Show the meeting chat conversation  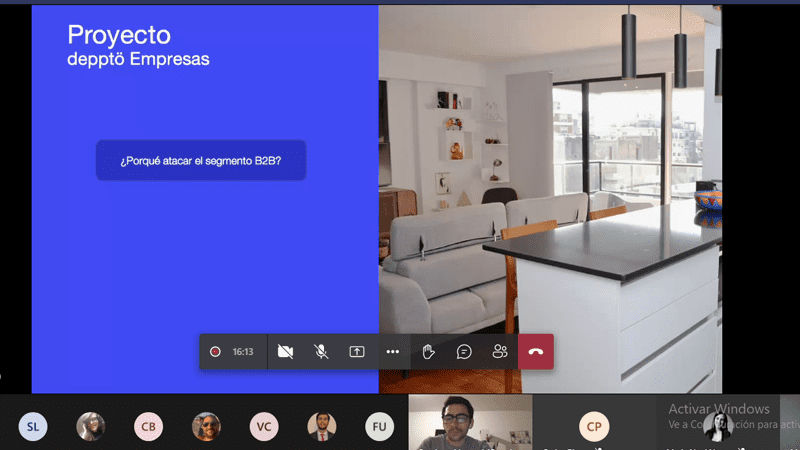click(464, 352)
